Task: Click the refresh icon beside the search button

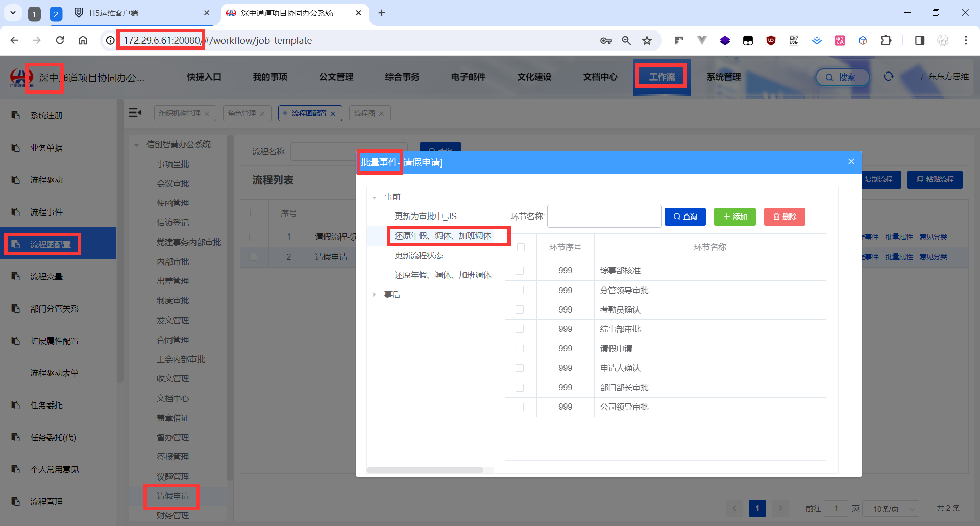Action: (x=888, y=77)
